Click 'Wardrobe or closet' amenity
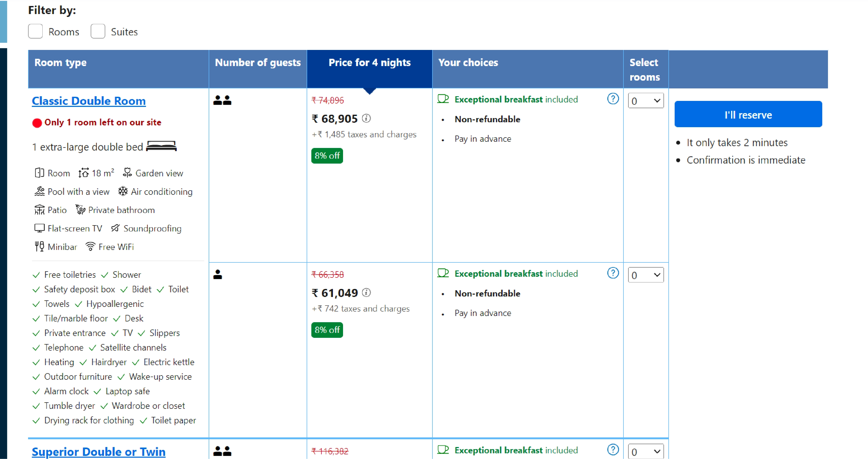The width and height of the screenshot is (868, 459). (x=148, y=406)
